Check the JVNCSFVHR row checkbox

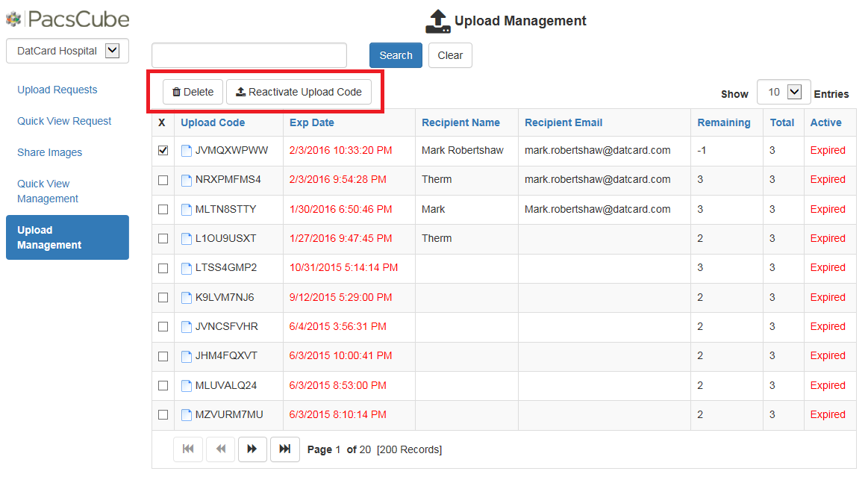[x=163, y=327]
